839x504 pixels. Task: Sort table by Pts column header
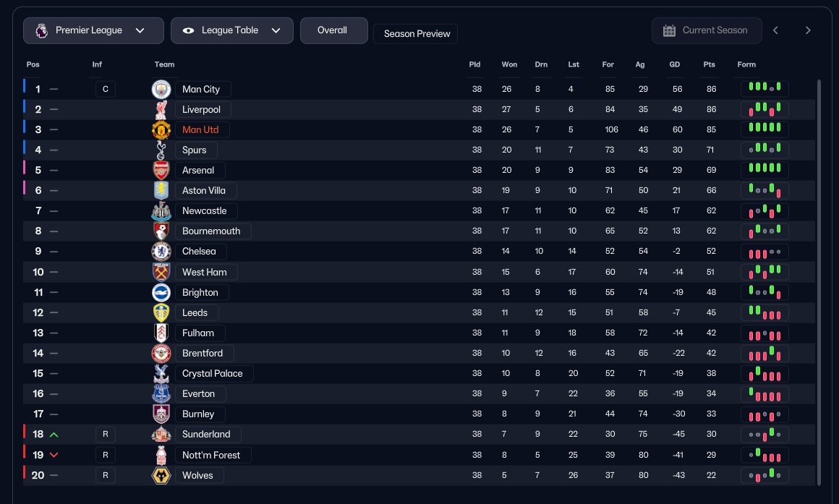709,64
